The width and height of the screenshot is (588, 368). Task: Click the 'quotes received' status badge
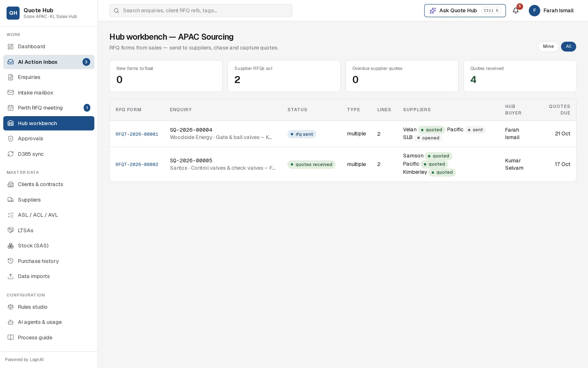311,164
